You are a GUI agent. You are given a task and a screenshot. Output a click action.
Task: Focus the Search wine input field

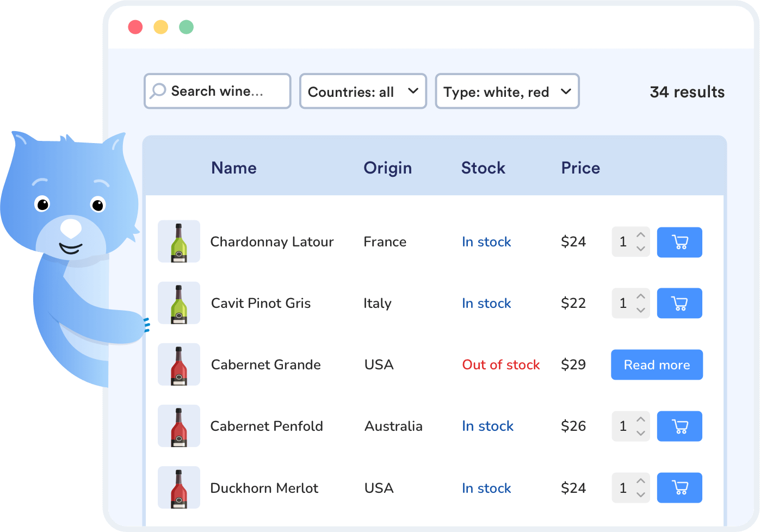(x=218, y=91)
